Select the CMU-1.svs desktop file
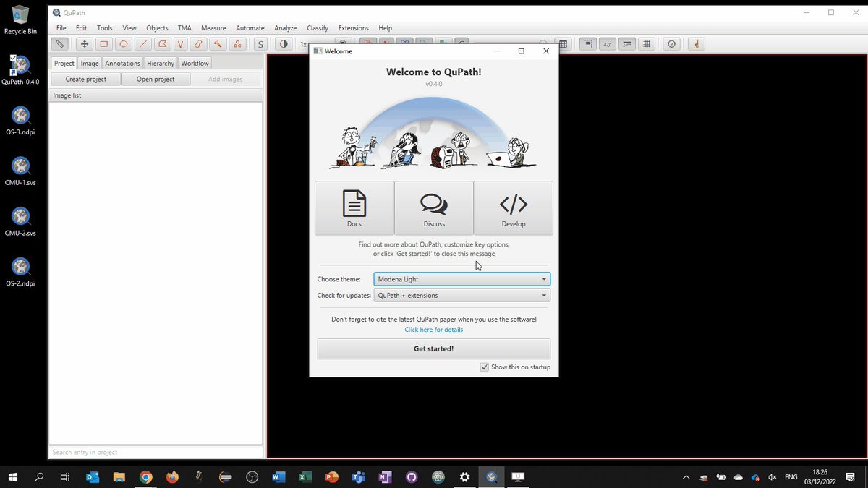The width and height of the screenshot is (868, 488). [x=21, y=171]
